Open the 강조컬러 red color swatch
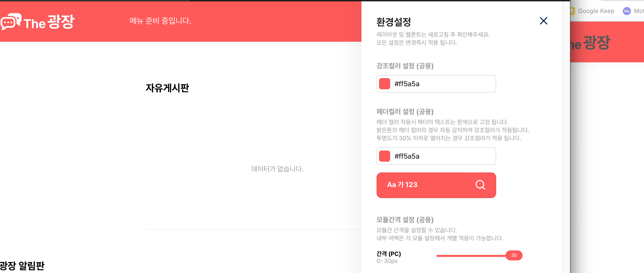The image size is (644, 273). (x=384, y=84)
